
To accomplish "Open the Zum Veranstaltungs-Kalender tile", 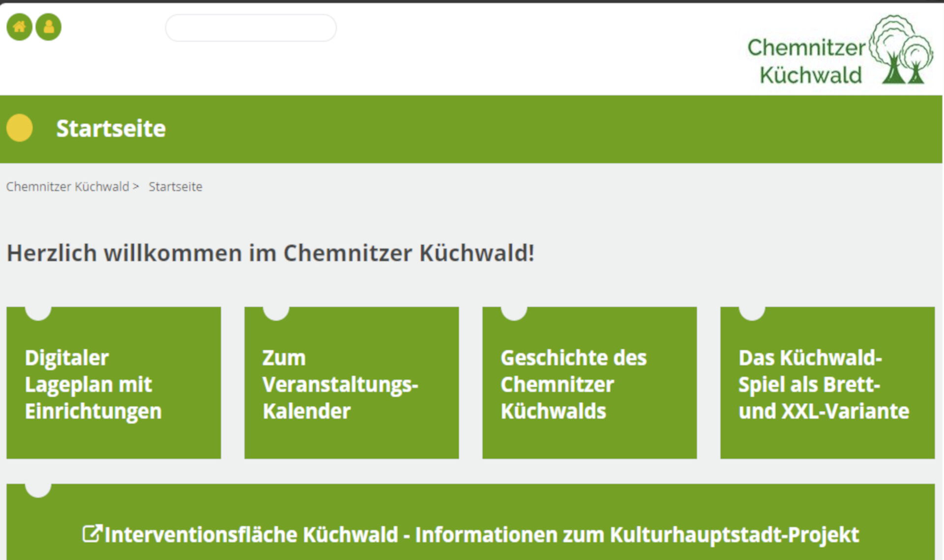I will 352,384.
